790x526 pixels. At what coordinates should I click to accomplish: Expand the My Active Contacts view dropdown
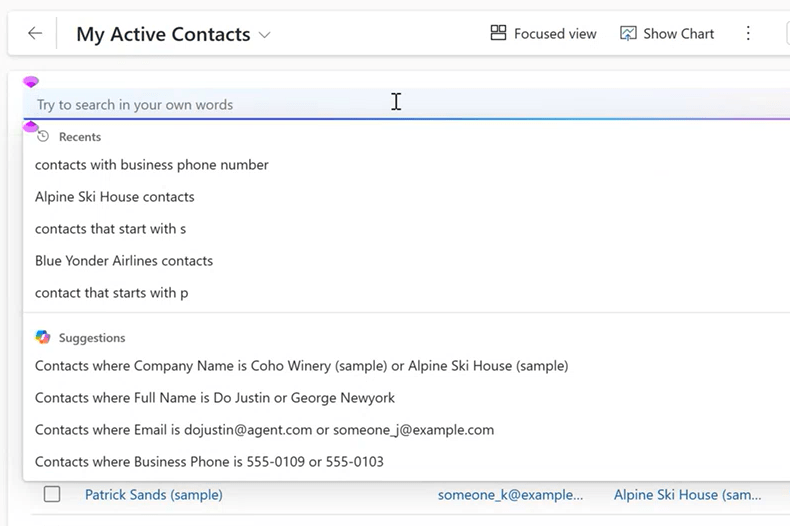(265, 35)
